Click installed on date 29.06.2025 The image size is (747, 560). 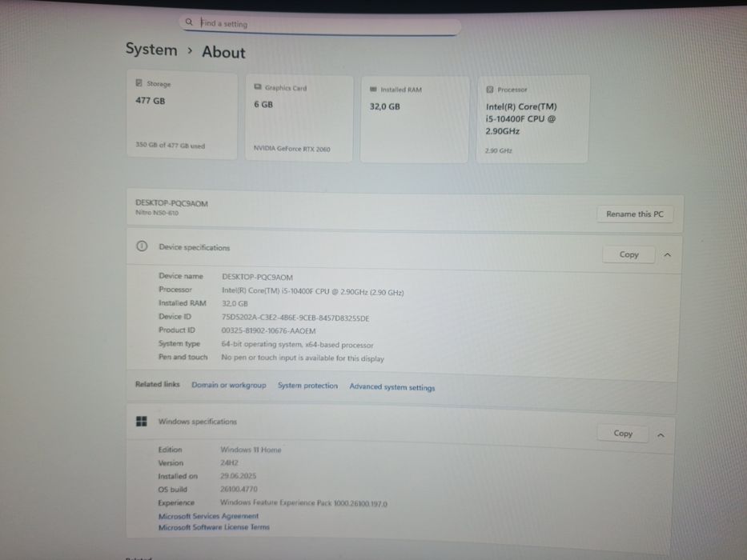click(x=239, y=476)
